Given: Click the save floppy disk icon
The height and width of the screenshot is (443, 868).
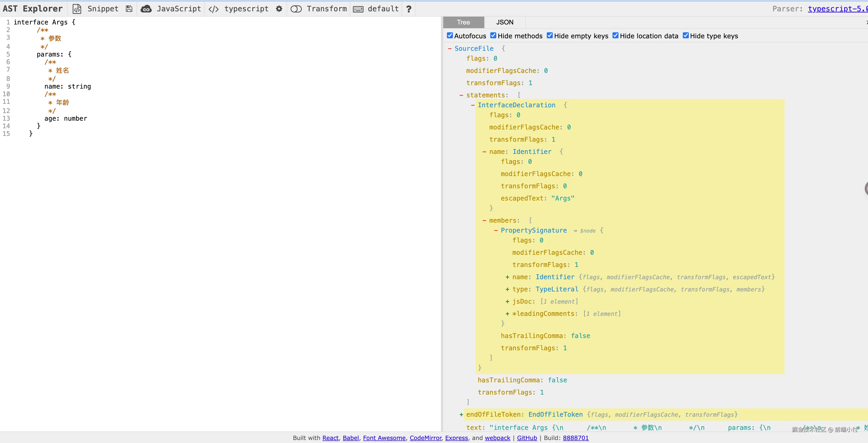Looking at the screenshot, I should click(x=129, y=9).
